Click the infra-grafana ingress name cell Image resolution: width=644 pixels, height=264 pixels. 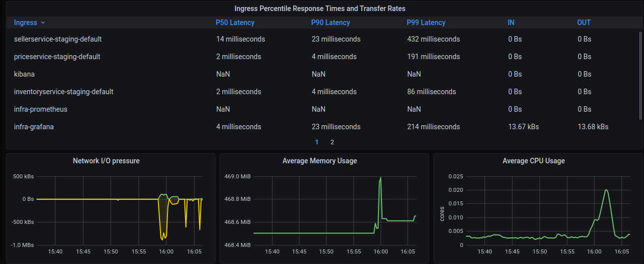click(34, 127)
